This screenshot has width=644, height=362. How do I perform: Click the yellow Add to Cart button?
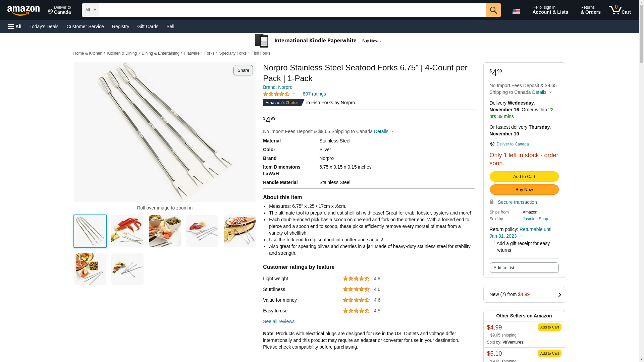[524, 177]
